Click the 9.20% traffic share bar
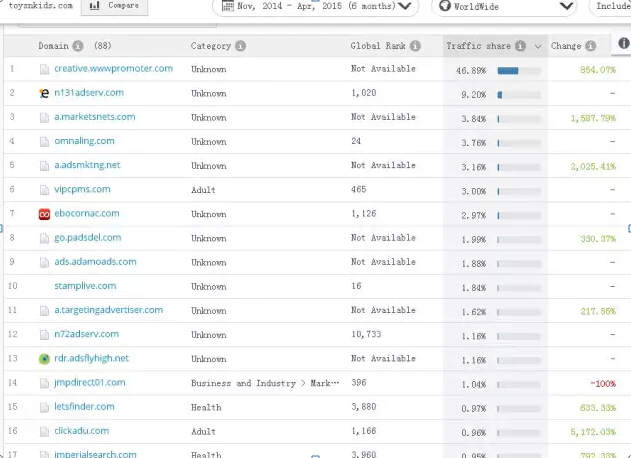 [x=519, y=95]
